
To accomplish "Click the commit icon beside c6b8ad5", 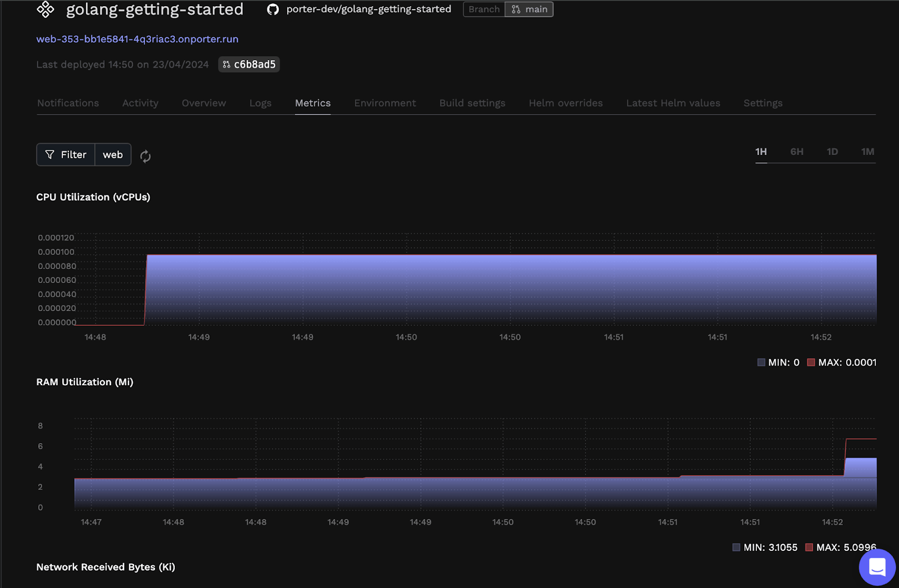I will point(226,65).
